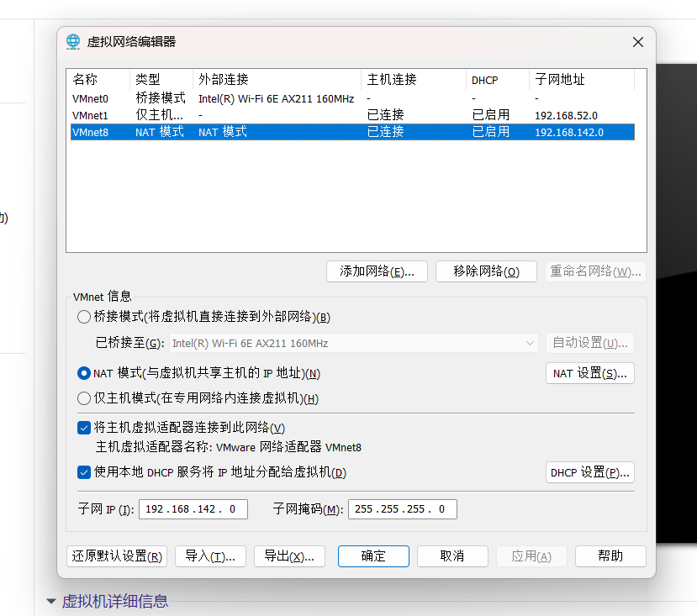The image size is (697, 616).
Task: Click the 取消 button
Action: click(x=452, y=556)
